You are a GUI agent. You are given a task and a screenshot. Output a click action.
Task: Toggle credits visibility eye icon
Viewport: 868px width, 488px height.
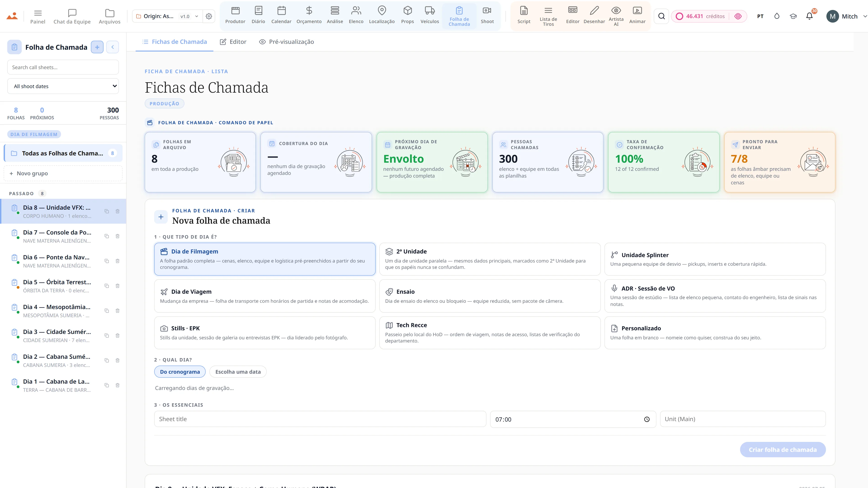tap(738, 16)
